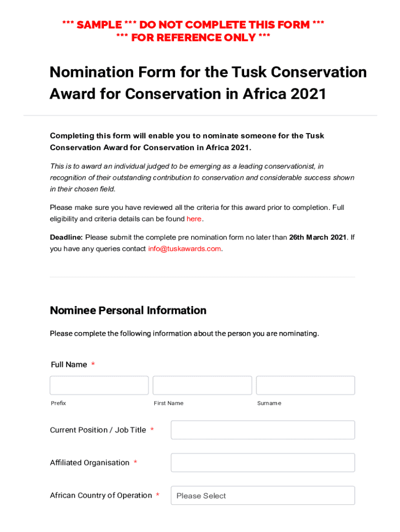Select the Current Position / Job Title field

tap(263, 430)
